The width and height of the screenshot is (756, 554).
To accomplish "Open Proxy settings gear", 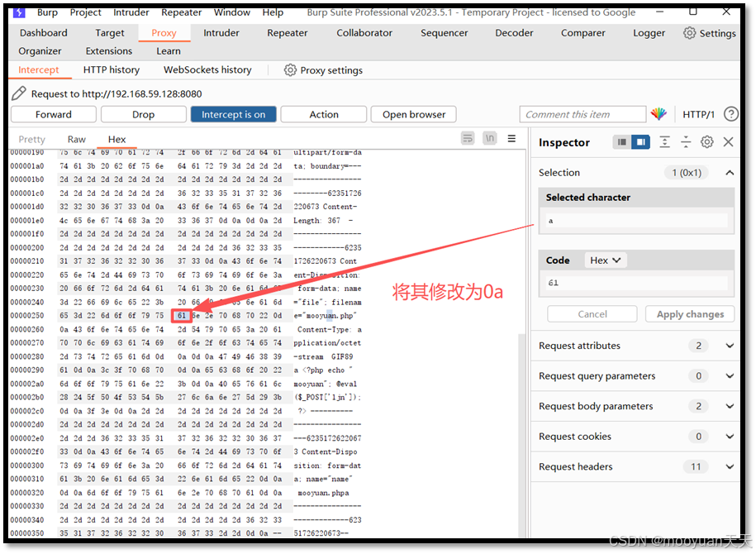I will tap(290, 70).
